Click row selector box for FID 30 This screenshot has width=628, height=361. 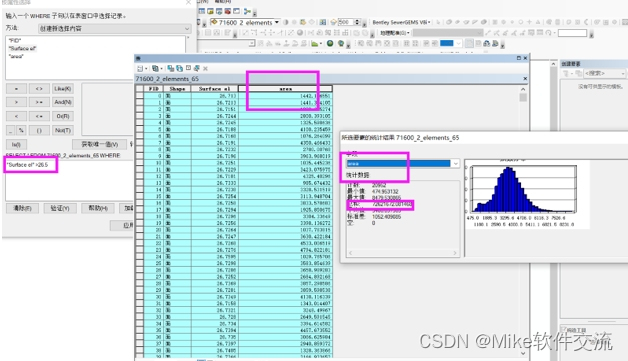pos(139,297)
